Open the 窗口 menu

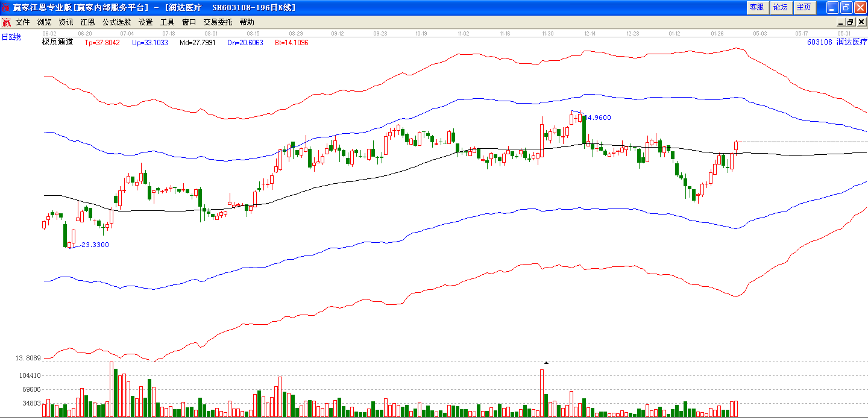189,22
